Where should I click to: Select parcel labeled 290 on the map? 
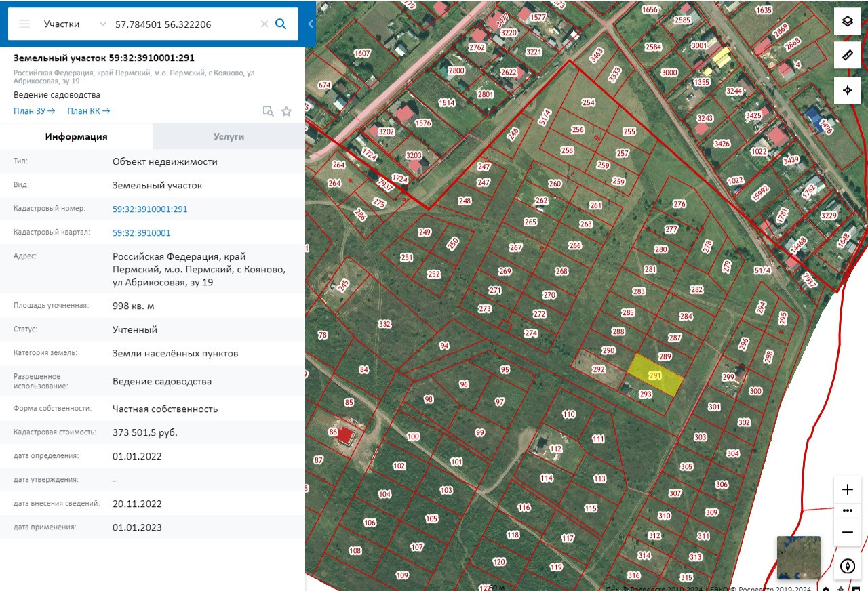(x=608, y=351)
